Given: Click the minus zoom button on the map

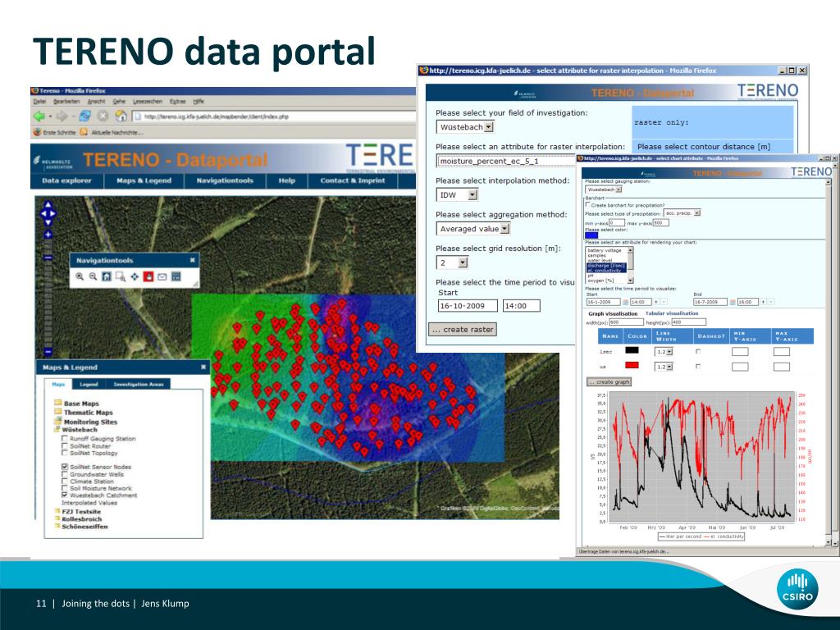Looking at the screenshot, I should coord(48,352).
